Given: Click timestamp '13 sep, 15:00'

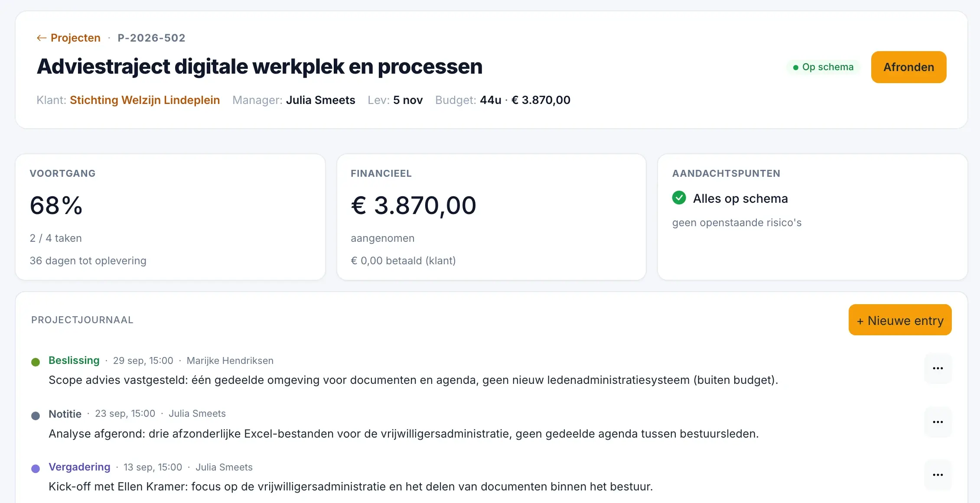Looking at the screenshot, I should tap(153, 467).
